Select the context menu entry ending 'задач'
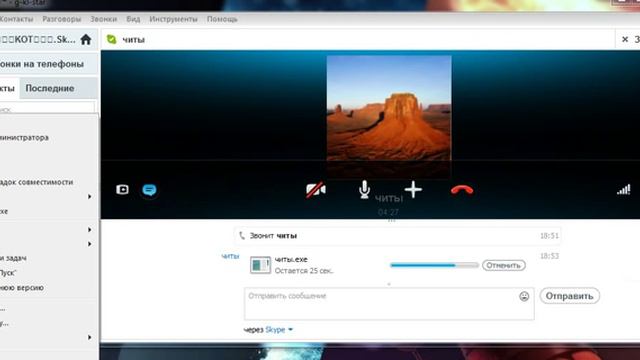 (x=13, y=258)
